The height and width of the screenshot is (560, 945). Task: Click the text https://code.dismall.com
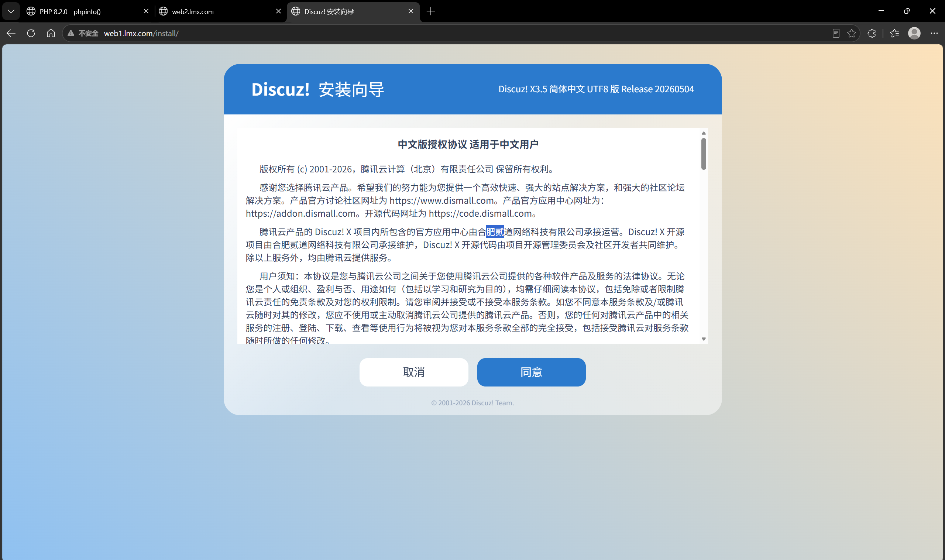[480, 213]
